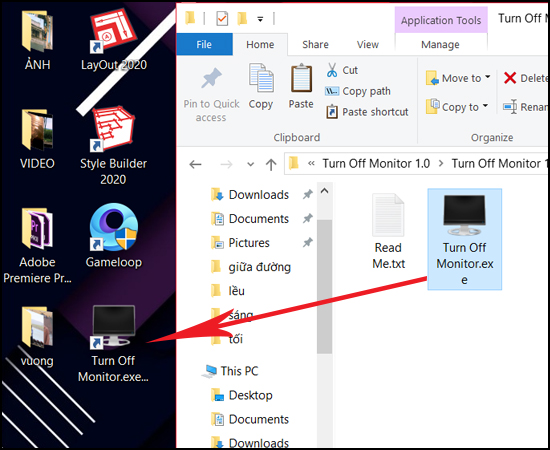Open Desktop under This PC
This screenshot has width=550, height=450.
242,395
